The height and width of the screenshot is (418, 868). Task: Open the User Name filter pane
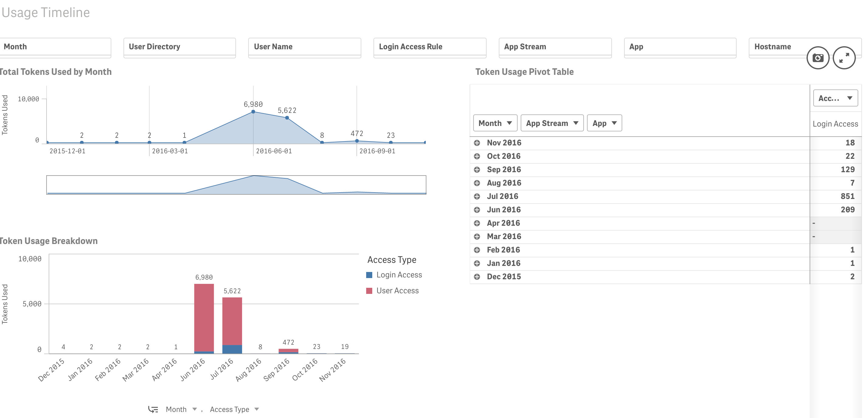pos(305,47)
